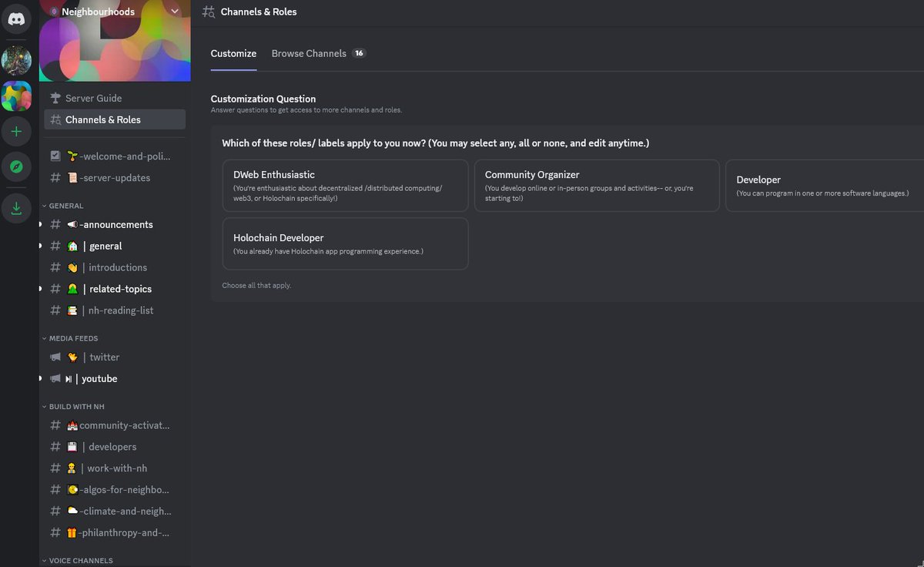Open the climate-and-neigh channel
Screen dimensions: 924x567
pyautogui.click(x=115, y=511)
